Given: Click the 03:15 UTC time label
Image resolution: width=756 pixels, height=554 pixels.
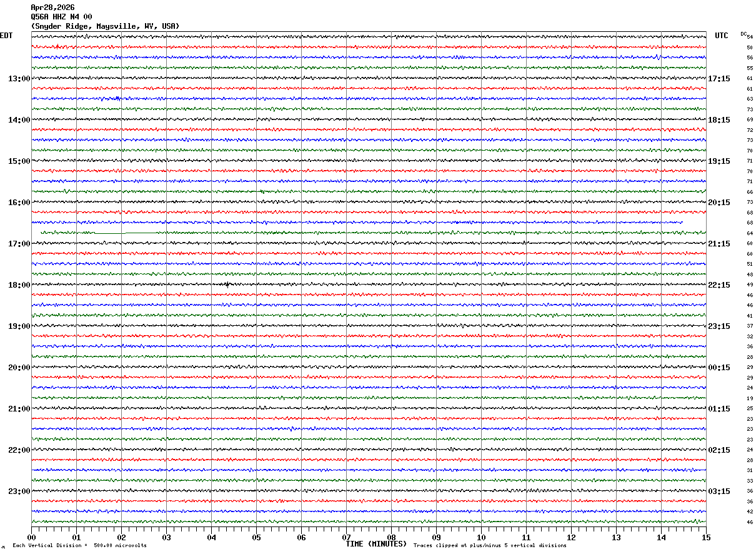Looking at the screenshot, I should pyautogui.click(x=719, y=491).
